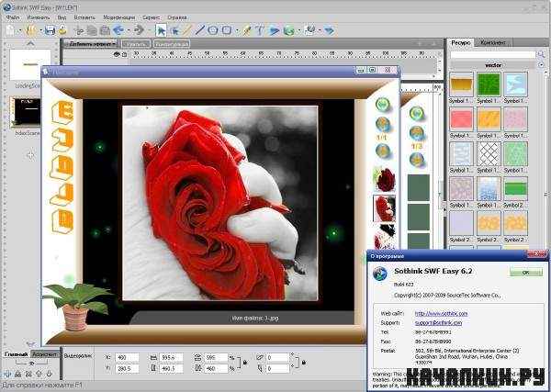Click the Paste clipboard icon
Viewport: 551px width, 392px height.
[x=105, y=30]
